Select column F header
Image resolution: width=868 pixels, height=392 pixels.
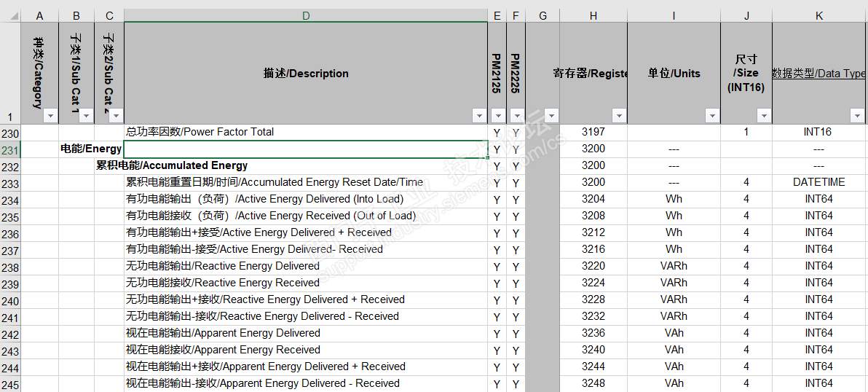(x=516, y=16)
